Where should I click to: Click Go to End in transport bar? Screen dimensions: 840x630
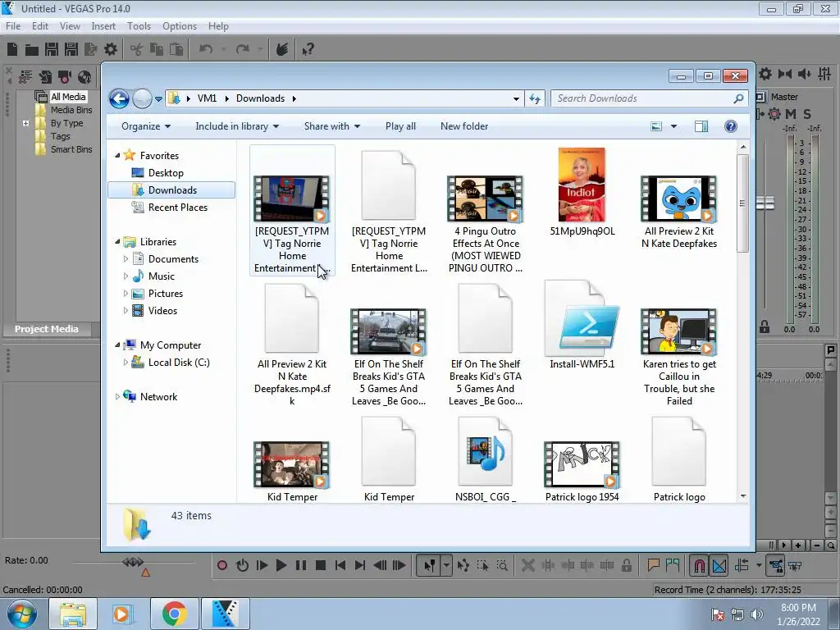click(360, 565)
